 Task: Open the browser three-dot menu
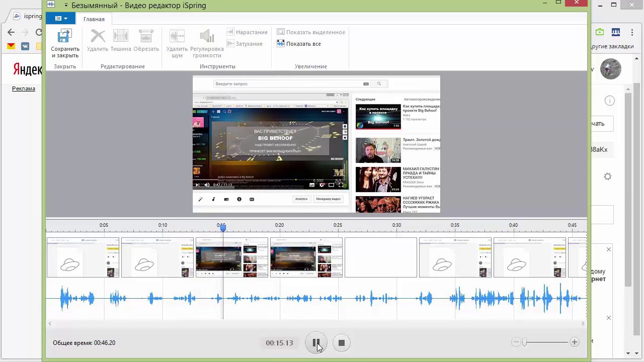click(x=632, y=32)
